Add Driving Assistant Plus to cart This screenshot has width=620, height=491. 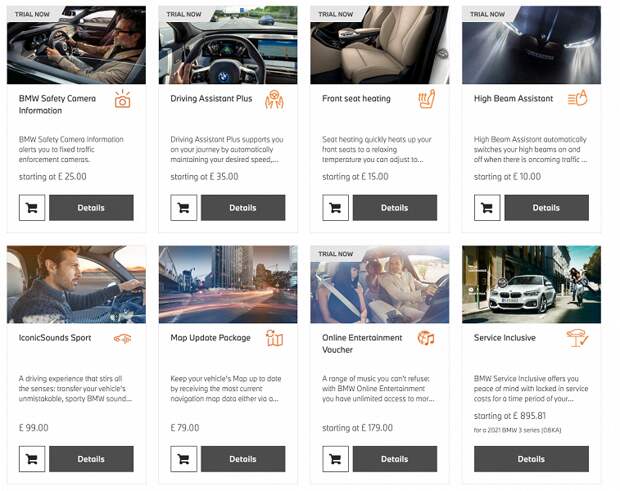pos(183,208)
